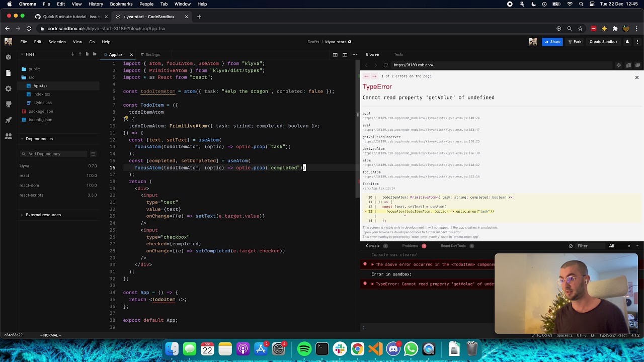Open the Go menu in CodeSandbox

92,42
